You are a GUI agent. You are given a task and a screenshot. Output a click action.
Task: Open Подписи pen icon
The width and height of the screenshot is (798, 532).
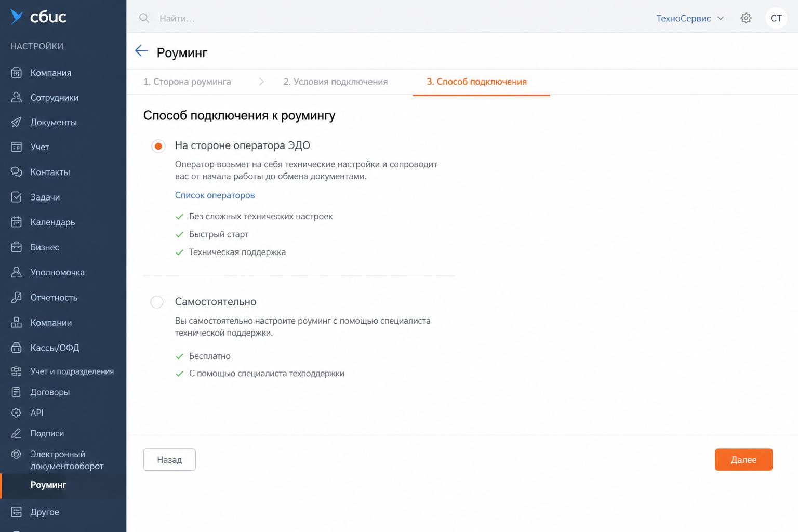coord(17,433)
